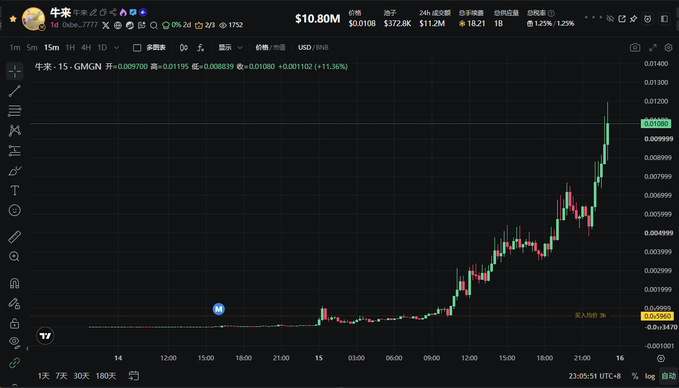Select the 5m timeframe
679x388 pixels.
coord(32,47)
